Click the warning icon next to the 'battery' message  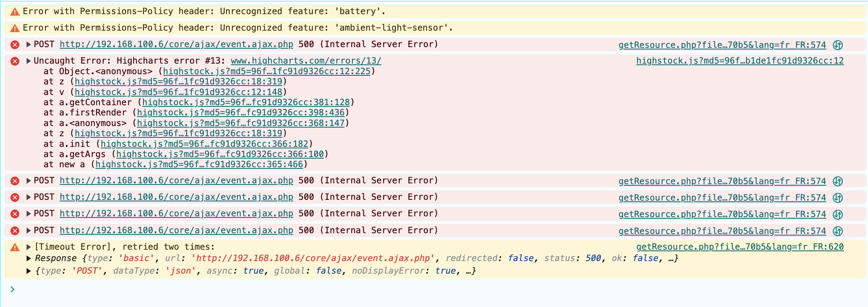pyautogui.click(x=15, y=12)
